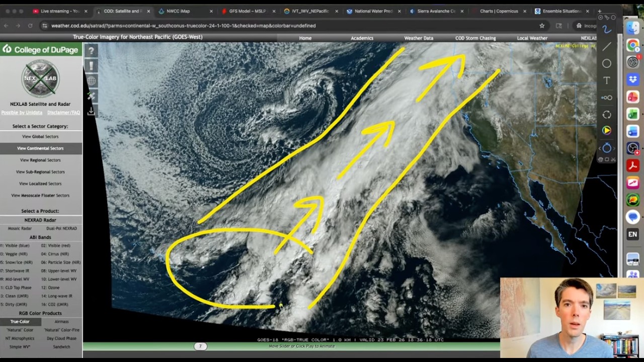Viewport: 644px width, 362px height.
Task: Click View Mesoscale Floater Sectors
Action: click(40, 195)
